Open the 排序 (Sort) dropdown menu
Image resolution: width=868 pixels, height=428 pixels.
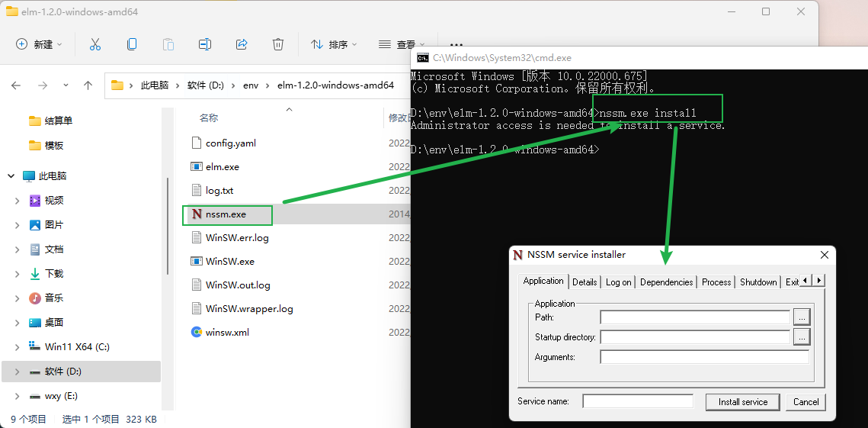point(334,44)
